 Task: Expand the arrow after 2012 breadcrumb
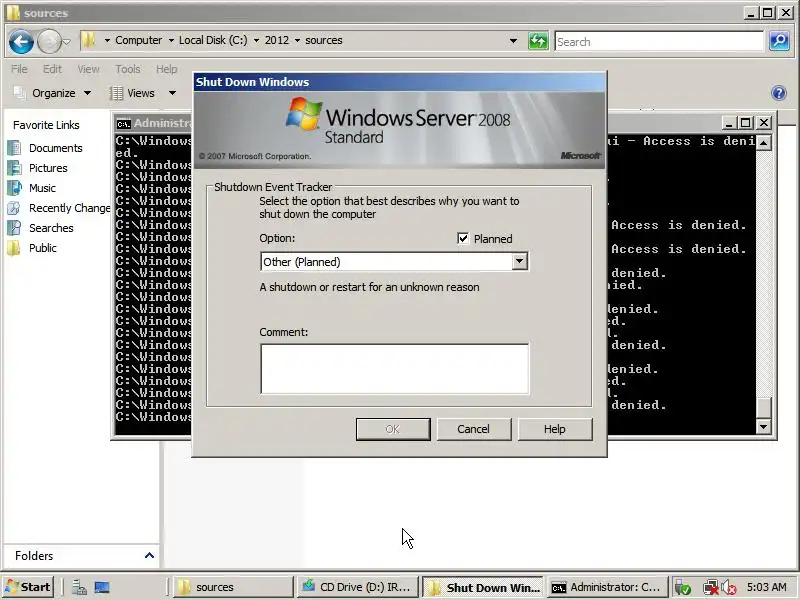(x=297, y=40)
